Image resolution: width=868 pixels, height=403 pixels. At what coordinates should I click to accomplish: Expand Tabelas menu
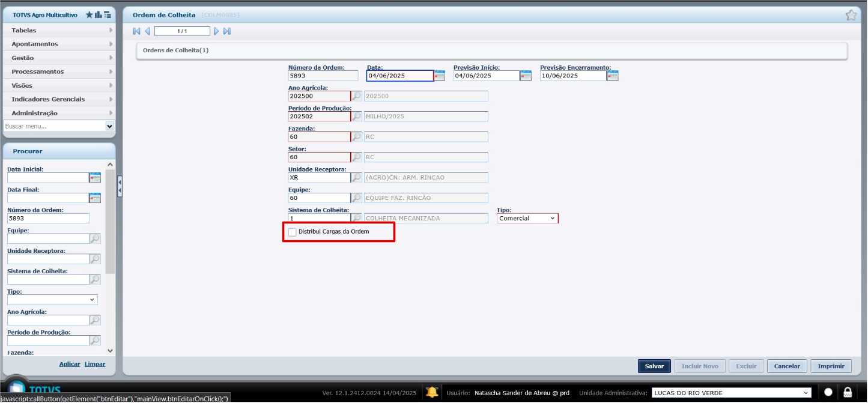(x=59, y=30)
